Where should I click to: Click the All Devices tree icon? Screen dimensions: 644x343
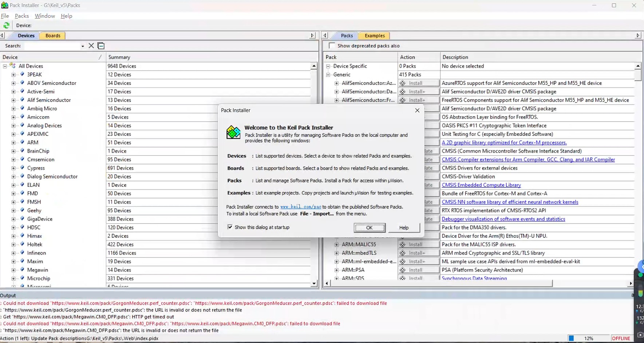[13, 66]
